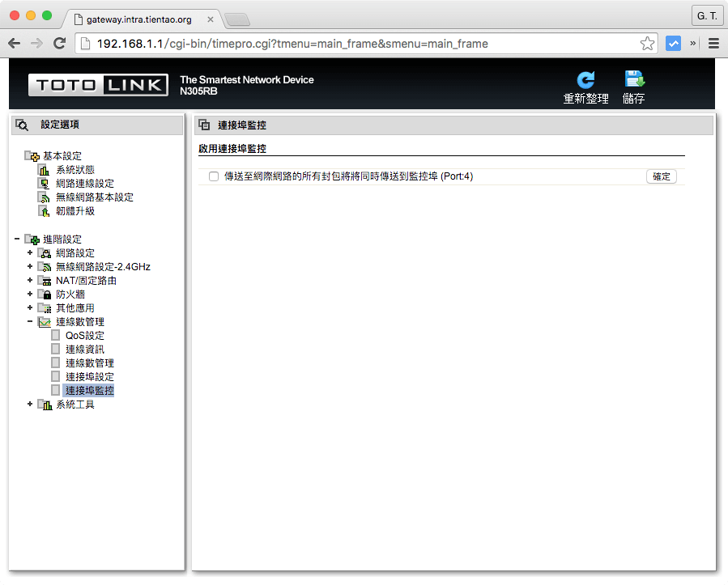Viewport: 728px width, 585px height.
Task: Select 連接埠設定 in the sidebar
Action: click(89, 377)
